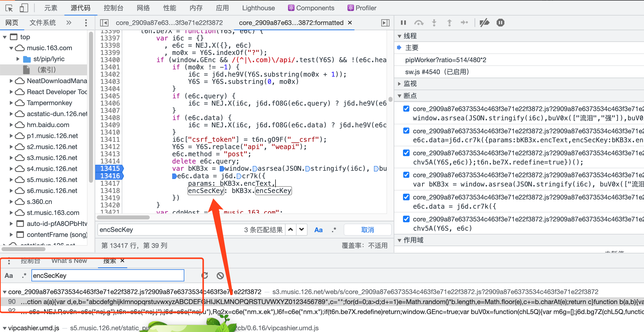This screenshot has height=332, width=644.
Task: Uncheck var bKB3x = window.asrsea breakpoint
Action: pyautogui.click(x=406, y=175)
